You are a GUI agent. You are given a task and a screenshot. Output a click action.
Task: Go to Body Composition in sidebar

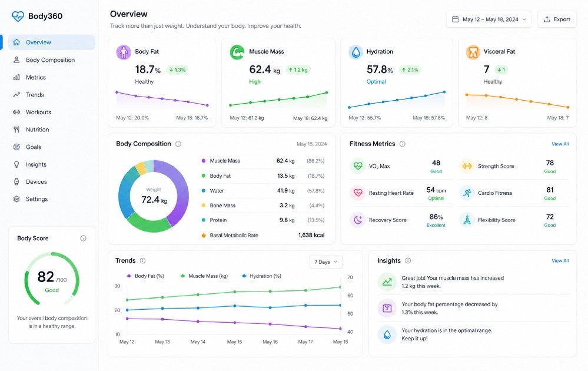pyautogui.click(x=52, y=60)
